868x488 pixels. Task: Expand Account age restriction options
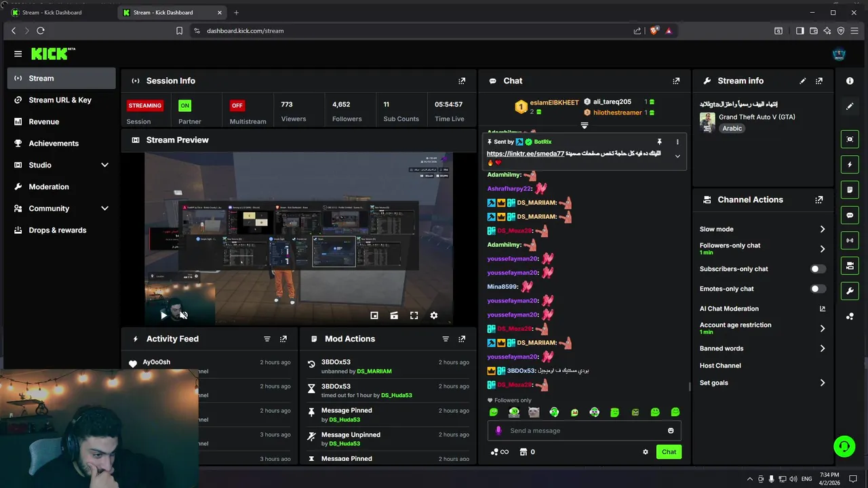click(823, 329)
